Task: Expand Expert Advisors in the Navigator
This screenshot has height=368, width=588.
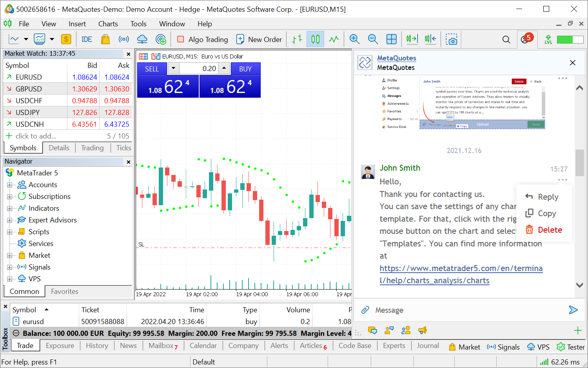Action: 10,220
